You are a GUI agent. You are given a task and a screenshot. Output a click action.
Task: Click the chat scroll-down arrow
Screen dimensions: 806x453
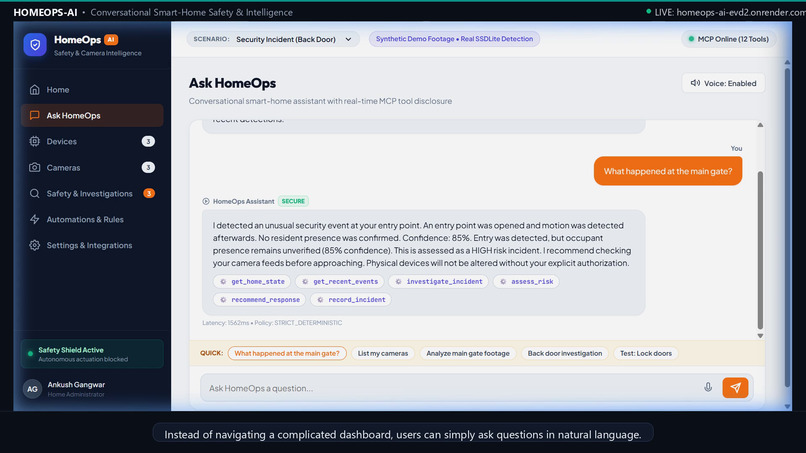(760, 336)
